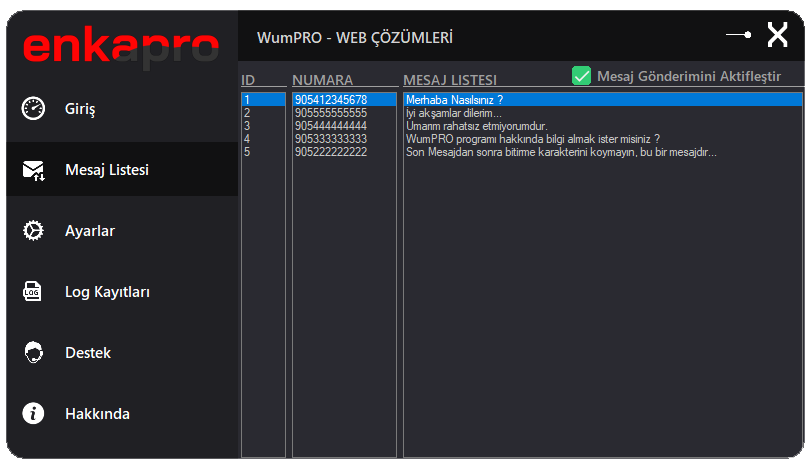Open the Giriş menu item
The width and height of the screenshot is (810, 460).
coord(122,109)
